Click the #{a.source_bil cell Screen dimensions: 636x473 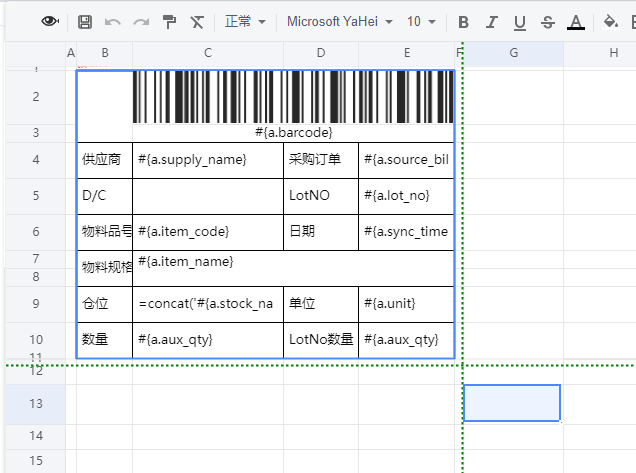click(406, 160)
